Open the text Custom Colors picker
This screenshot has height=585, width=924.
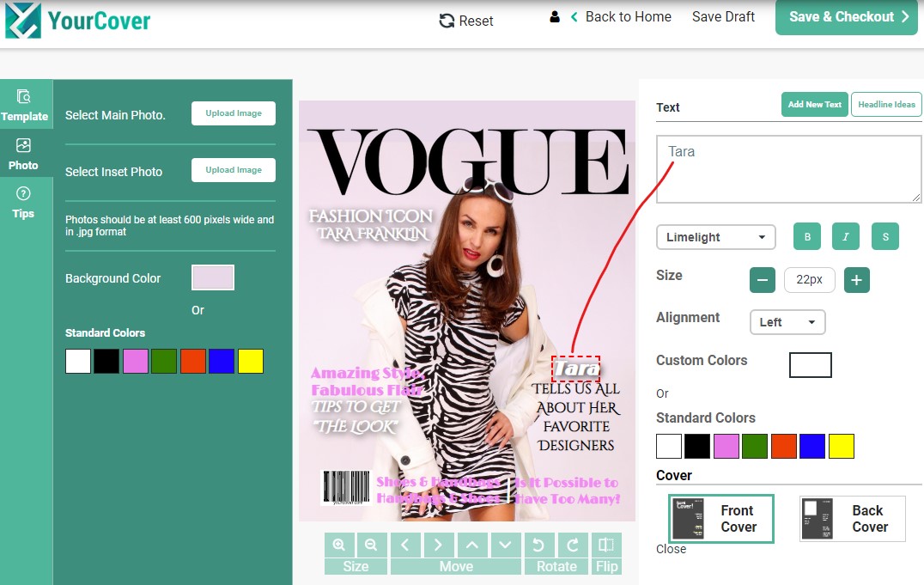pos(811,365)
